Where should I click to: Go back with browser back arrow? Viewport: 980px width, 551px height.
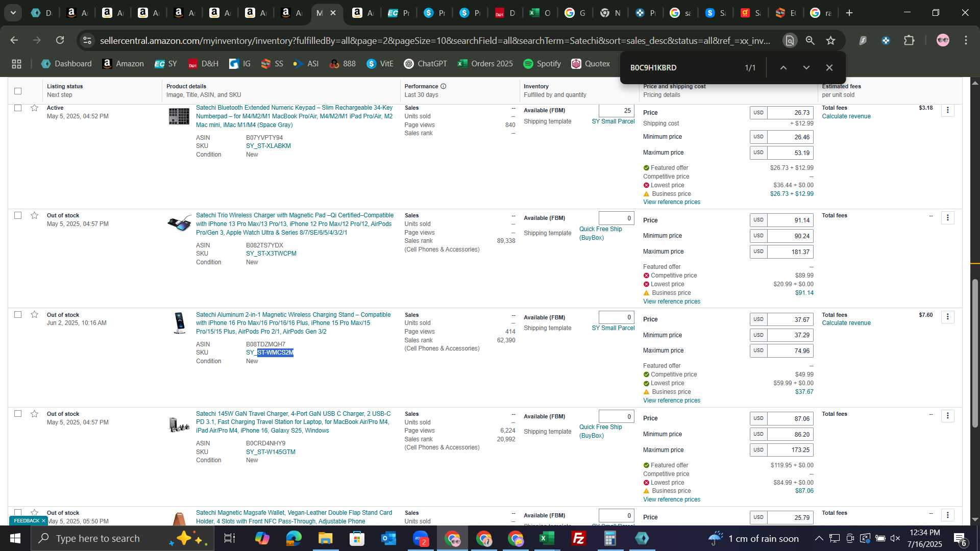(14, 40)
